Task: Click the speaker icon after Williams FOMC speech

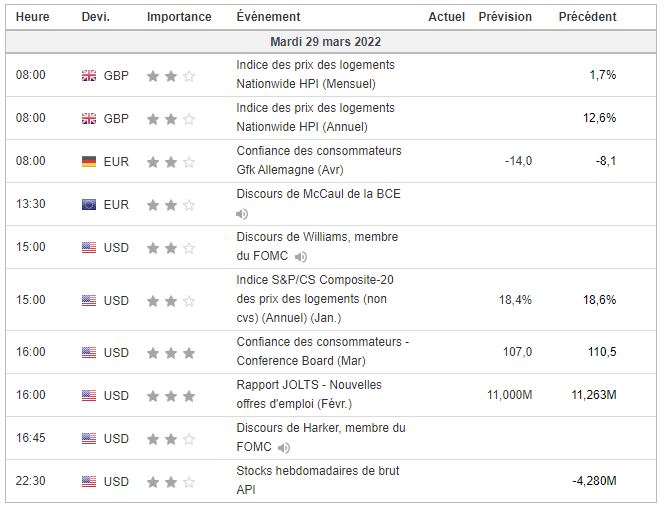Action: coord(301,257)
